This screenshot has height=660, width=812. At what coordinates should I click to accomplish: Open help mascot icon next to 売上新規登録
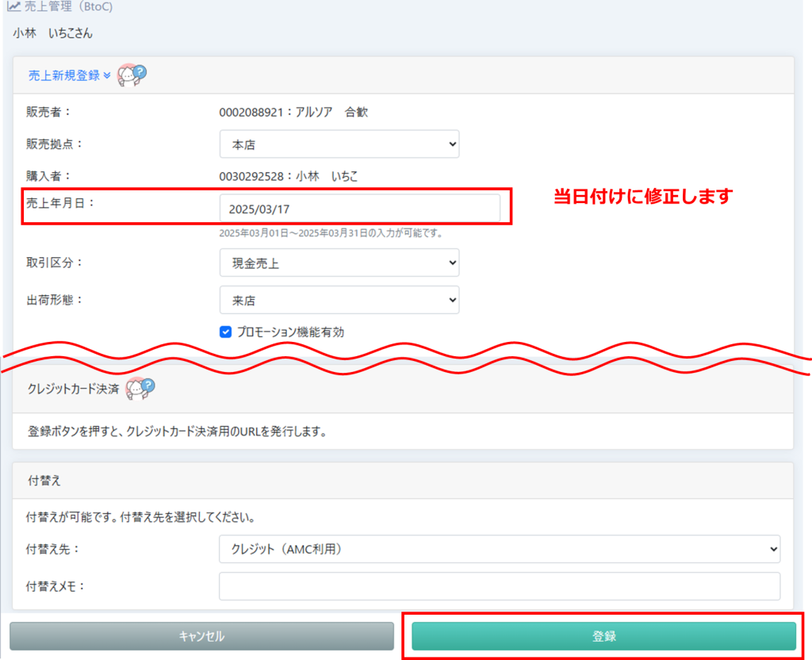tap(132, 75)
